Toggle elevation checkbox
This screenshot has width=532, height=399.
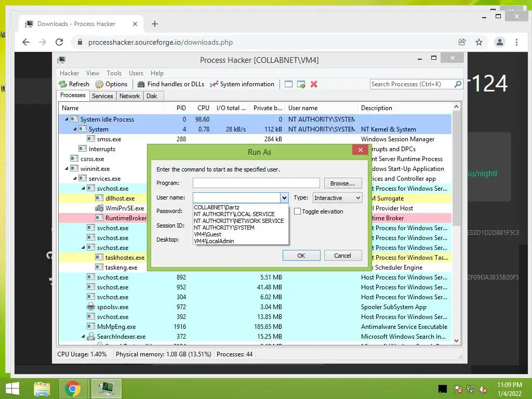click(297, 211)
